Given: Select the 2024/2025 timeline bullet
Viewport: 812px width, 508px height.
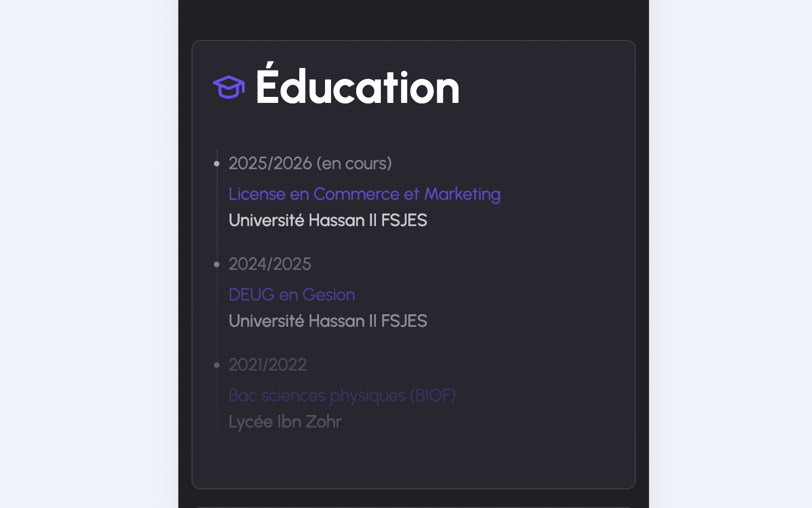Looking at the screenshot, I should click(217, 264).
